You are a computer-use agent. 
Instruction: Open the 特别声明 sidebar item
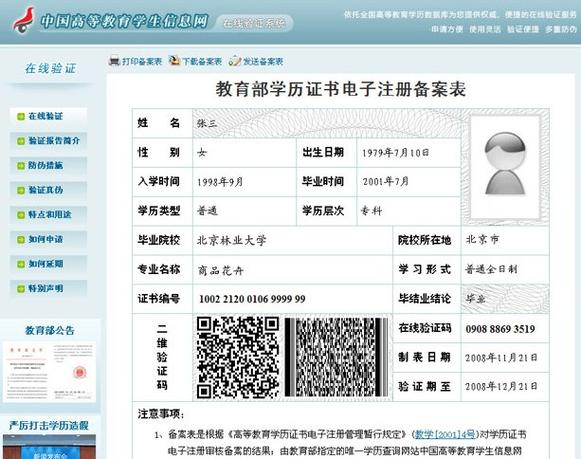click(49, 288)
